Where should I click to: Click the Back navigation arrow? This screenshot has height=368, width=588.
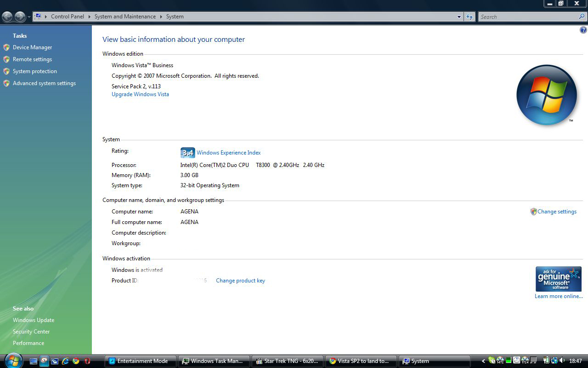point(7,17)
